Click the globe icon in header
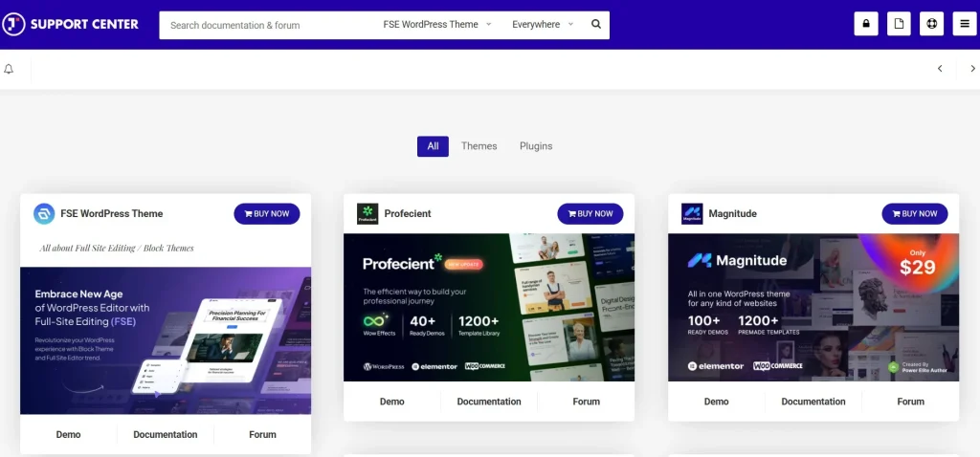Image resolution: width=980 pixels, height=457 pixels. [x=932, y=24]
